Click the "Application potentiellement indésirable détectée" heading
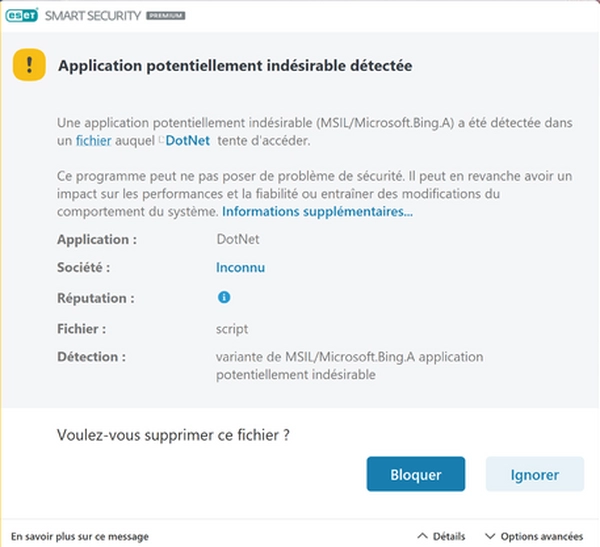Image resolution: width=600 pixels, height=547 pixels. coord(236,66)
